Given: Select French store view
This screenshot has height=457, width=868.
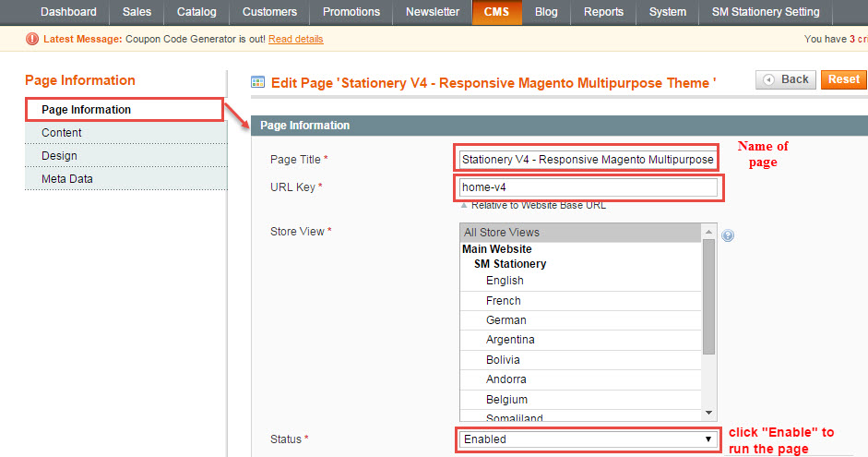Looking at the screenshot, I should pos(580,300).
